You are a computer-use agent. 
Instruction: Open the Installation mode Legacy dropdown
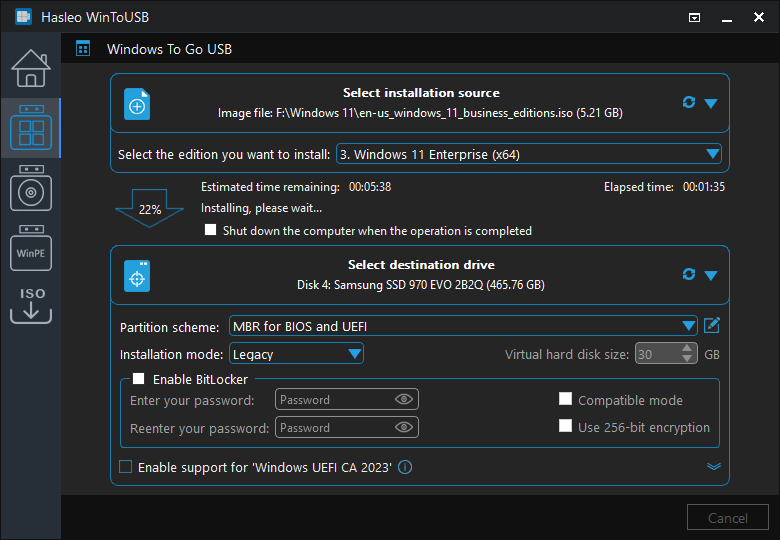(x=296, y=354)
